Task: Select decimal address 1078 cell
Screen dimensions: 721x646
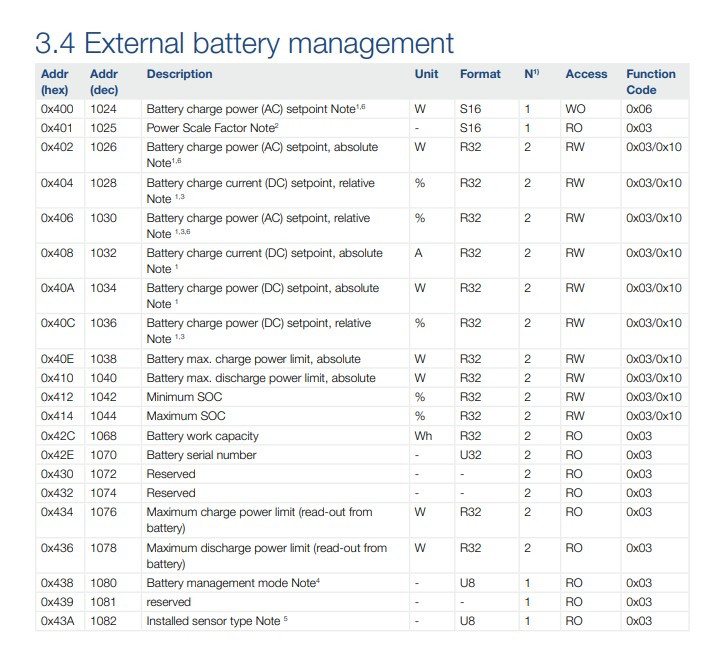Action: pos(103,548)
